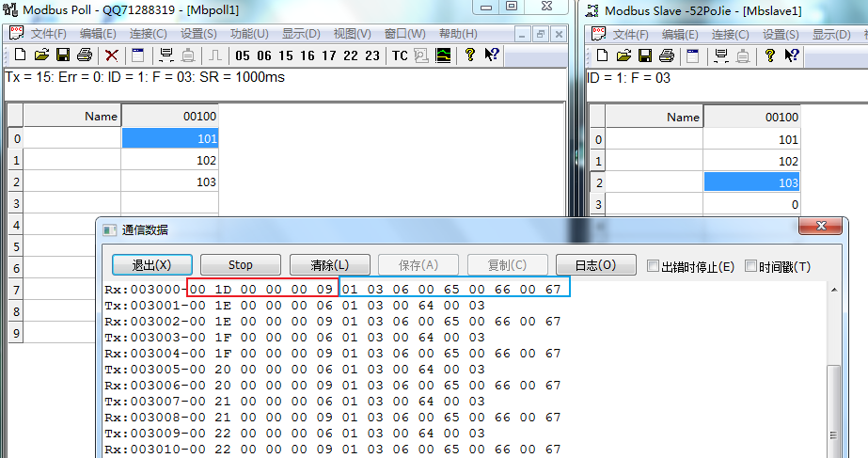Viewport: 868px width, 458px height.
Task: Select function 05 write single coil button
Action: click(x=243, y=55)
